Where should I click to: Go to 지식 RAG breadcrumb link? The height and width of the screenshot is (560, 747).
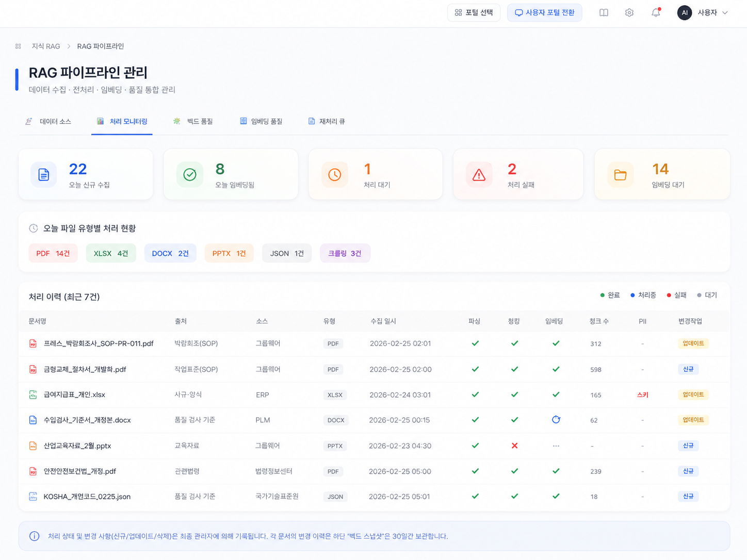pyautogui.click(x=46, y=46)
